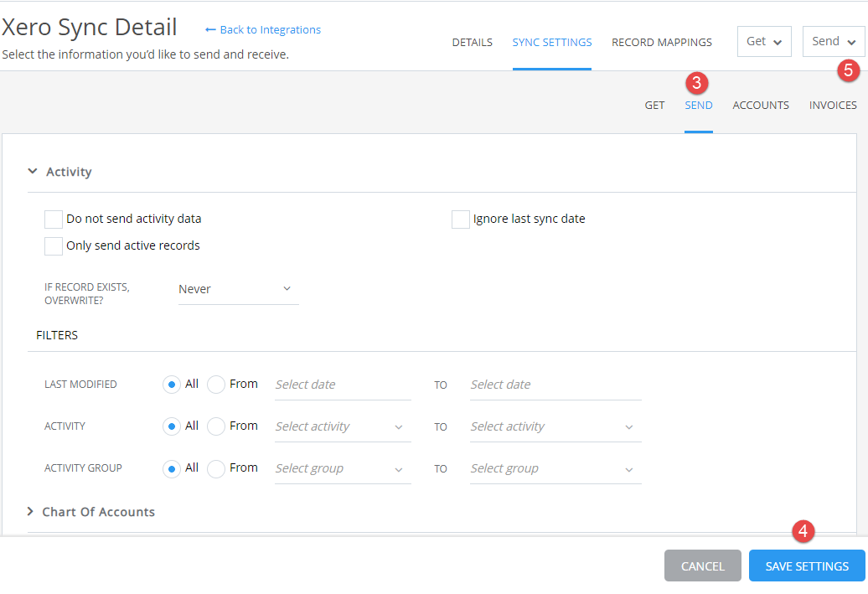Expand the Chart Of Accounts section
This screenshot has width=868, height=594.
[30, 512]
